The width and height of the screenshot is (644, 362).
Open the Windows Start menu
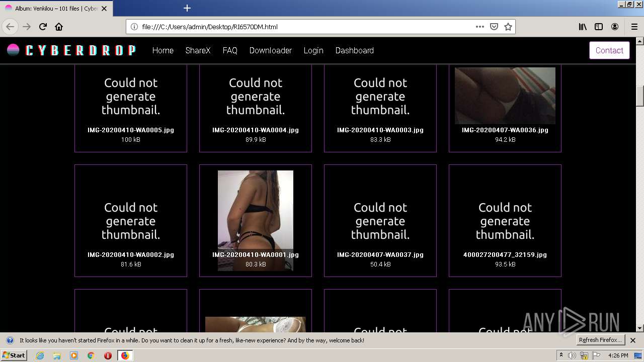point(14,355)
